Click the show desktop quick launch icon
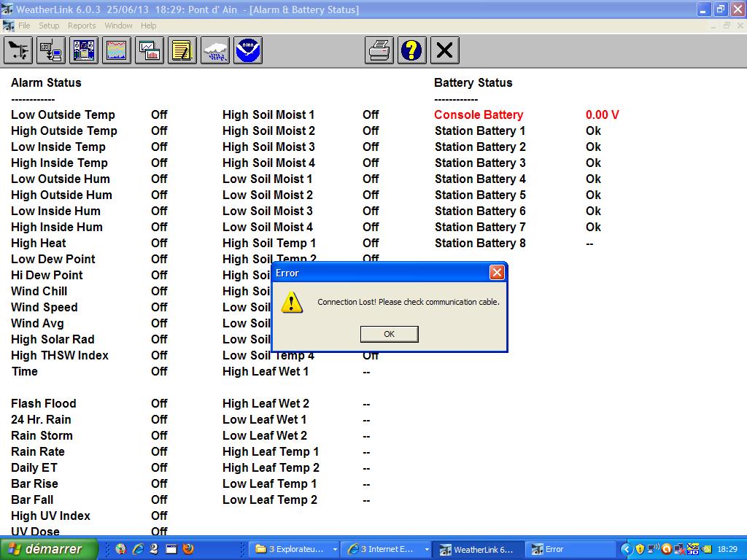 tap(171, 549)
